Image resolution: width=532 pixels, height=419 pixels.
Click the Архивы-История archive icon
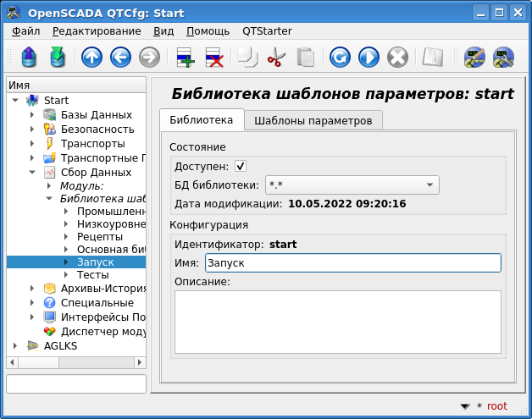coord(49,288)
